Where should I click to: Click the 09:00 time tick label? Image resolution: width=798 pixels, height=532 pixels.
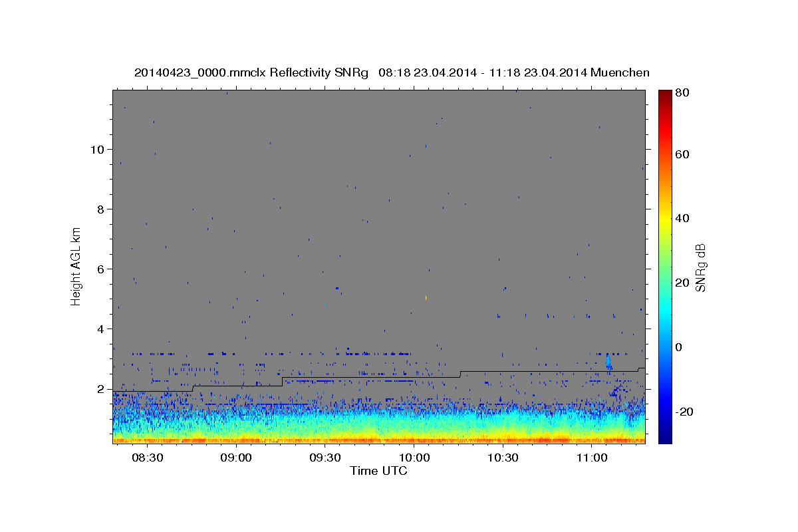coord(236,458)
